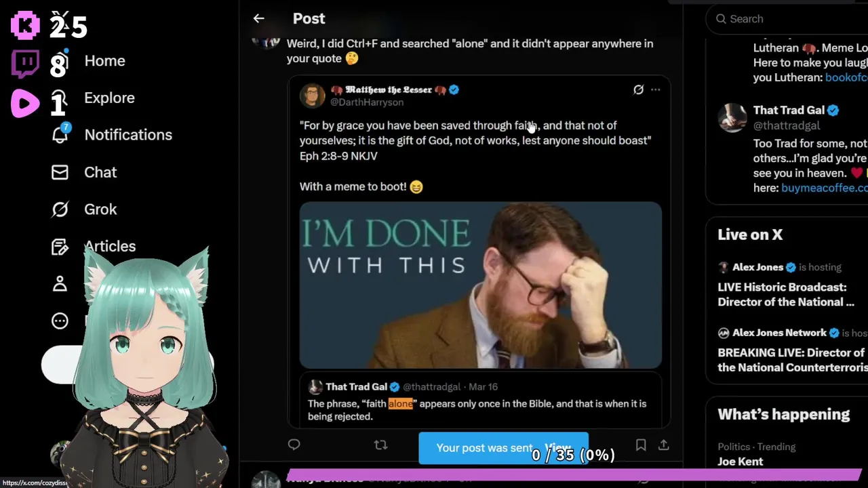This screenshot has height=488, width=868.
Task: Open the Notifications bell icon
Action: [x=60, y=134]
